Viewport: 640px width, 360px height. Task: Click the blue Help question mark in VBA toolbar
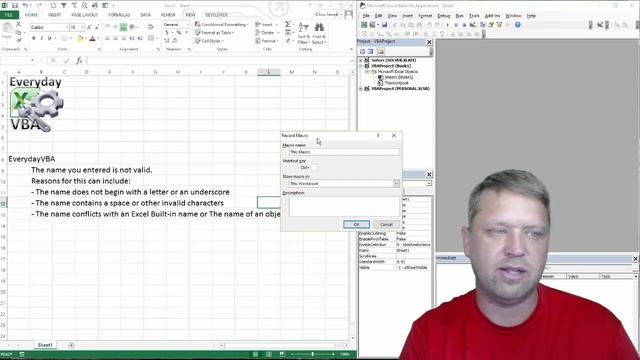[x=518, y=25]
